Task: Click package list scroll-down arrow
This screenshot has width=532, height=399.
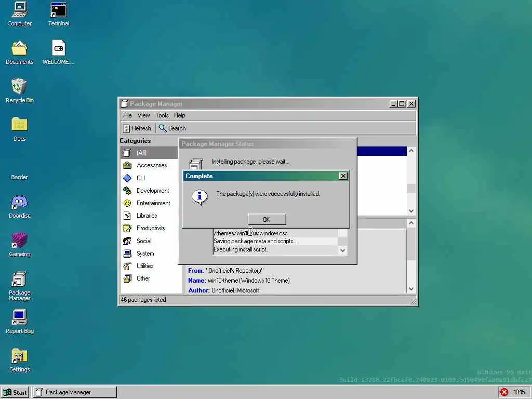Action: tap(411, 211)
